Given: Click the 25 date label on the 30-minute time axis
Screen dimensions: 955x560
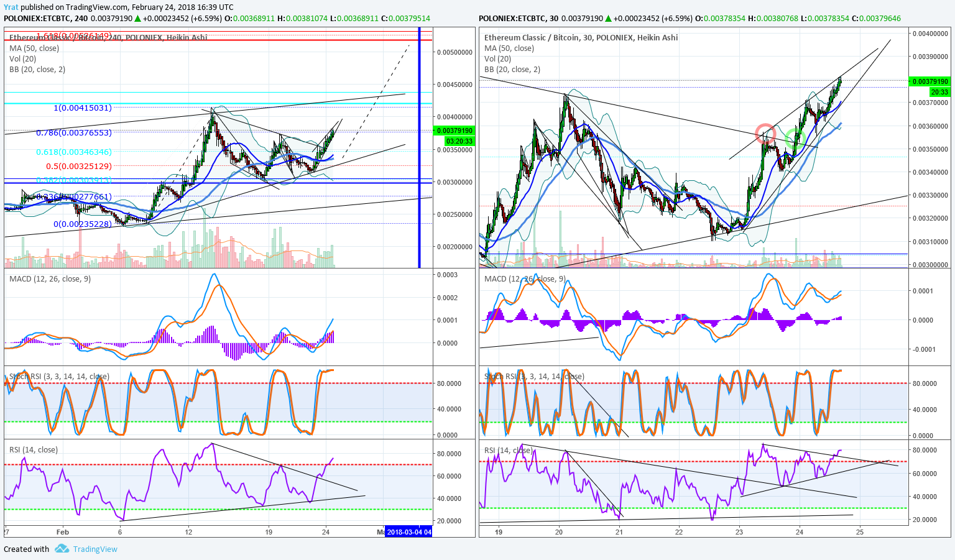Looking at the screenshot, I should coord(860,532).
